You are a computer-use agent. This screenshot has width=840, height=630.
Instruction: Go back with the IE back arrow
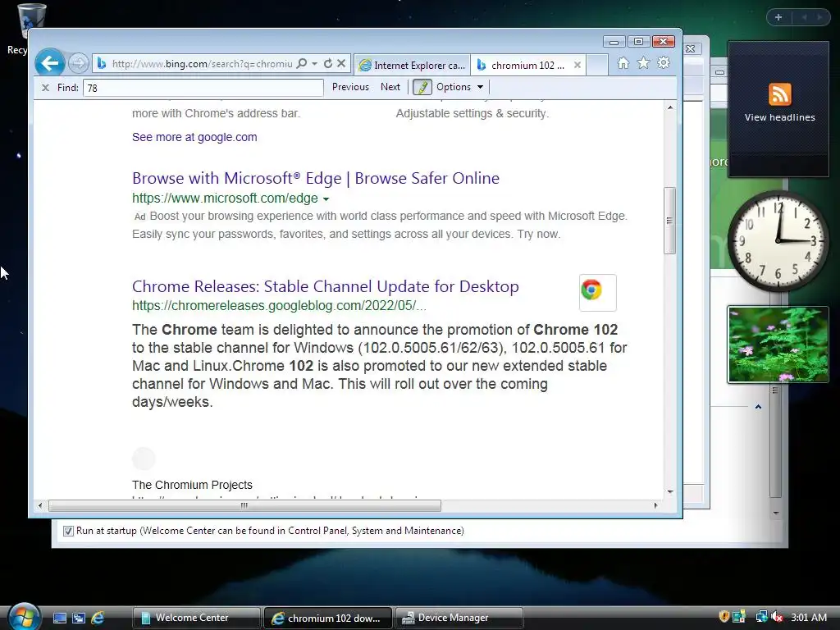click(x=50, y=63)
